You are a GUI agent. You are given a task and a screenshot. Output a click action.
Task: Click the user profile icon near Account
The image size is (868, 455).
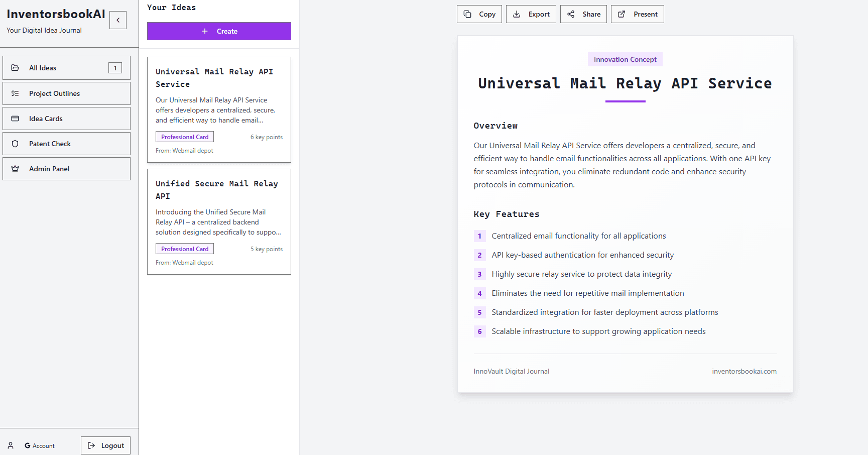[11, 445]
